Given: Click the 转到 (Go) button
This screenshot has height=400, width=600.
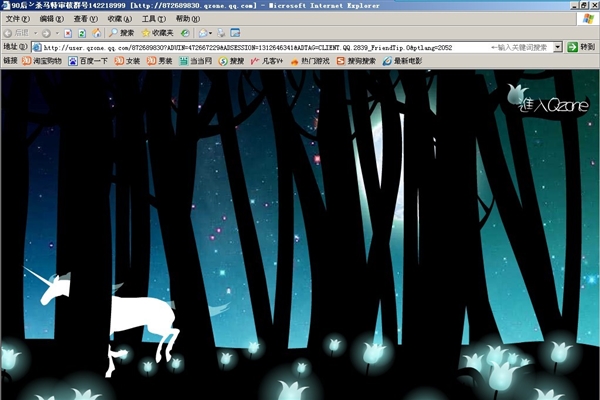Looking at the screenshot, I should pyautogui.click(x=581, y=47).
